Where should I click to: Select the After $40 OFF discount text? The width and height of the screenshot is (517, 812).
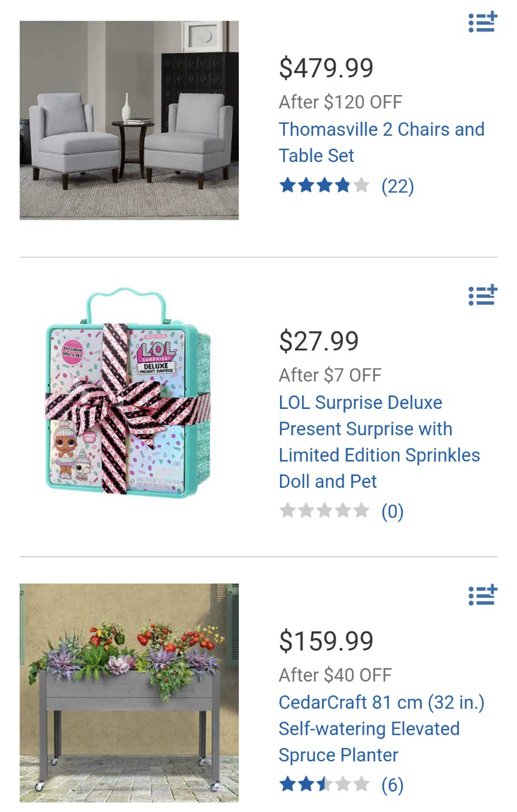point(335,675)
